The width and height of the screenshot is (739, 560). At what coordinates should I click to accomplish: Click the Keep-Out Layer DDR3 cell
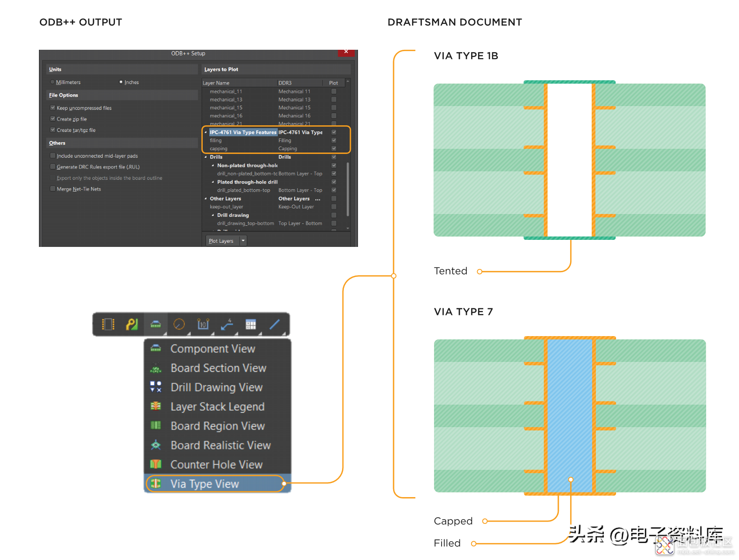click(x=296, y=207)
